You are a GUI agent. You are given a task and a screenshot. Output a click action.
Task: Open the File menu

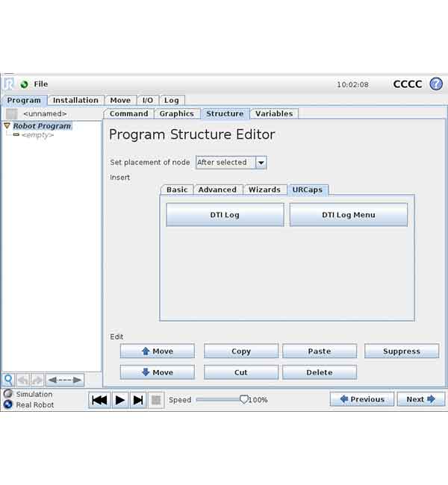41,84
